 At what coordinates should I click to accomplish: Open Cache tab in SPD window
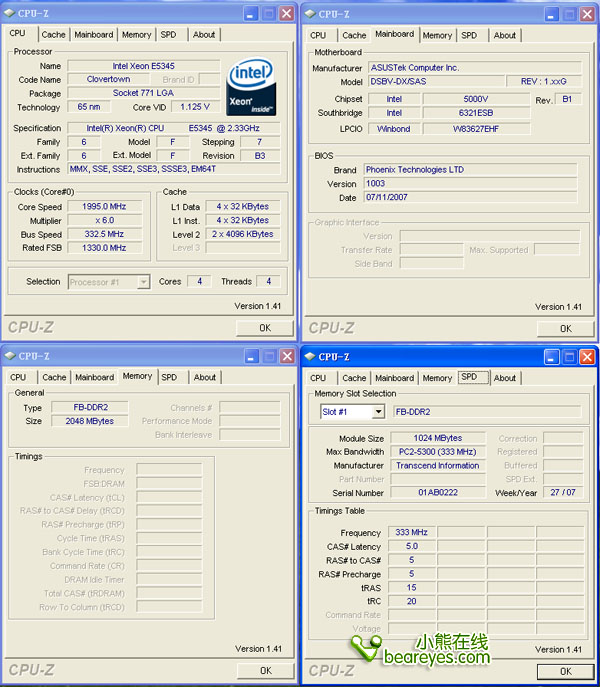(354, 378)
